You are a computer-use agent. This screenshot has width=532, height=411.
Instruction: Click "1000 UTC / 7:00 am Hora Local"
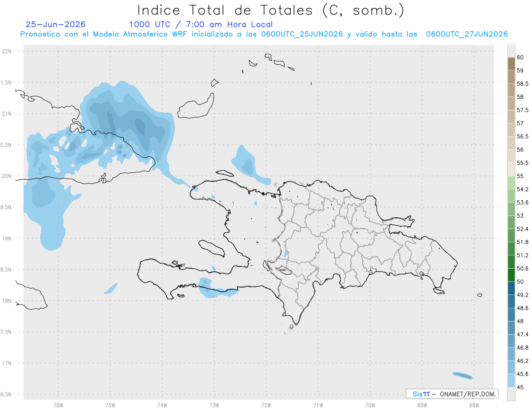(x=201, y=25)
